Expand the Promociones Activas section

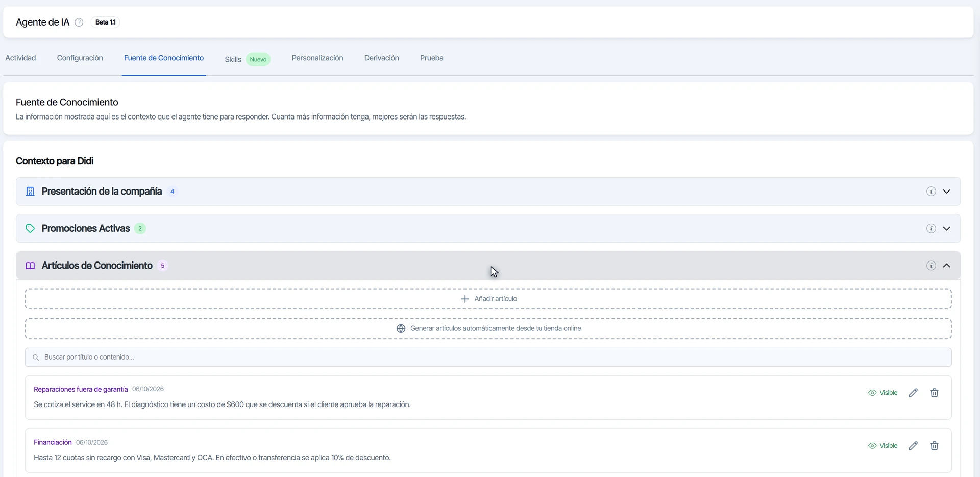[946, 228]
